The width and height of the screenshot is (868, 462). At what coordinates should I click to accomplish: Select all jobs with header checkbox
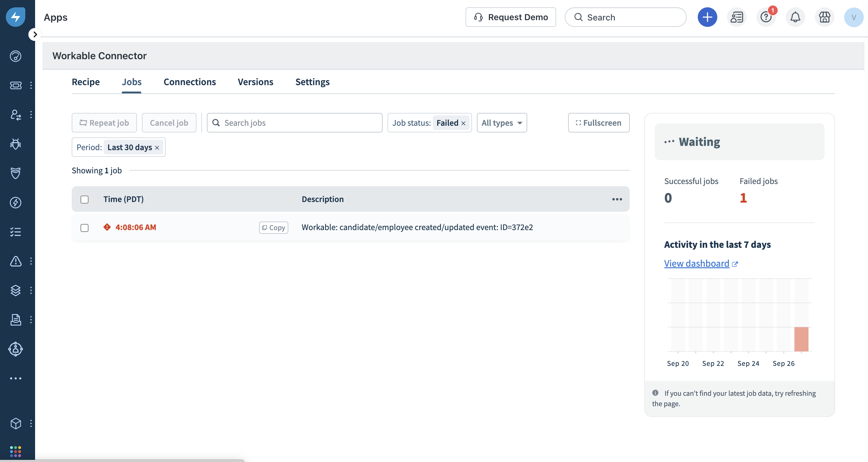coord(85,200)
